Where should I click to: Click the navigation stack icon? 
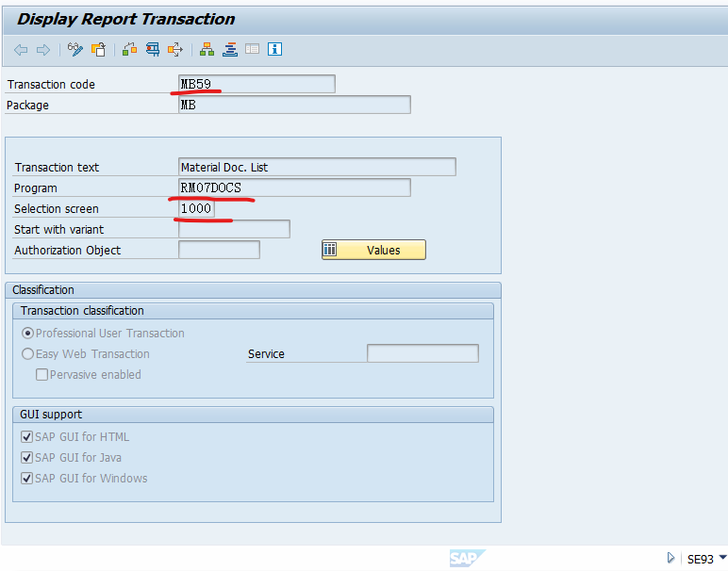[x=230, y=49]
